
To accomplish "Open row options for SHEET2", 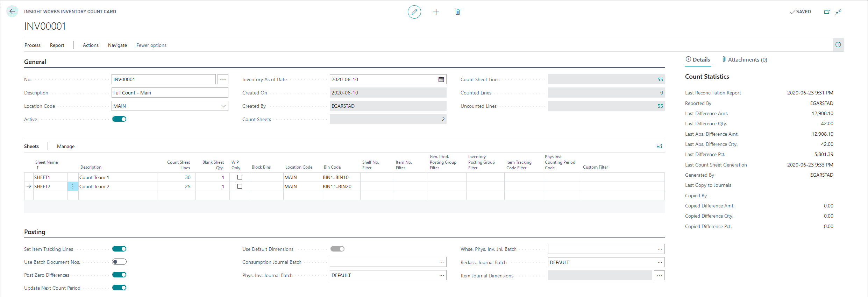I will (x=73, y=186).
